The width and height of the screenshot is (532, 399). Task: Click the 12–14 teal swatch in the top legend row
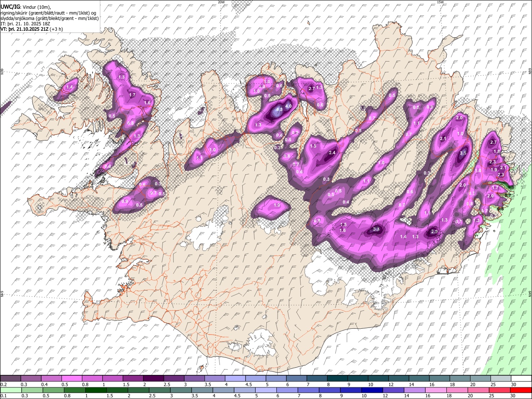pyautogui.click(x=399, y=378)
